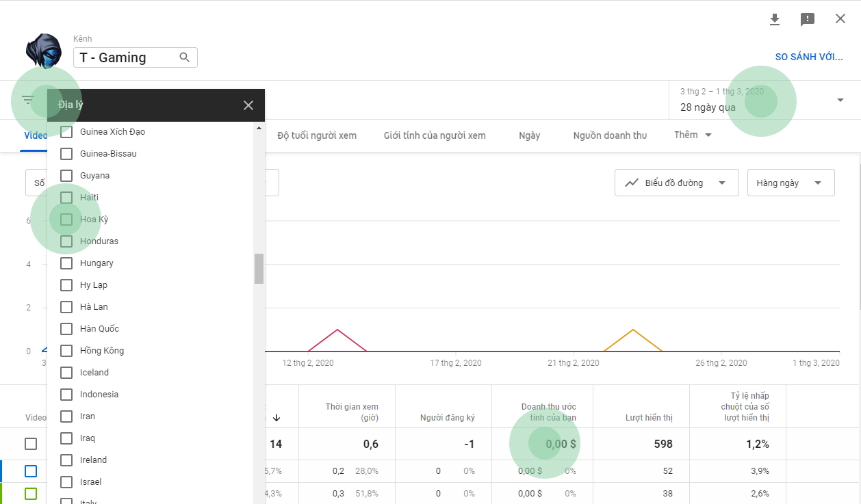The height and width of the screenshot is (504, 861).
Task: Check the Iraq checkbox
Action: pyautogui.click(x=66, y=438)
